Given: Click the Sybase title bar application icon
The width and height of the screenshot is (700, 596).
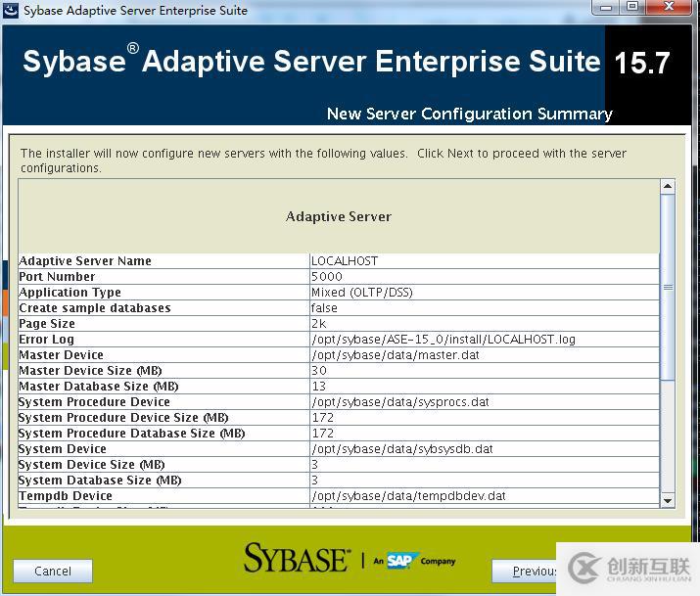Looking at the screenshot, I should (x=11, y=10).
